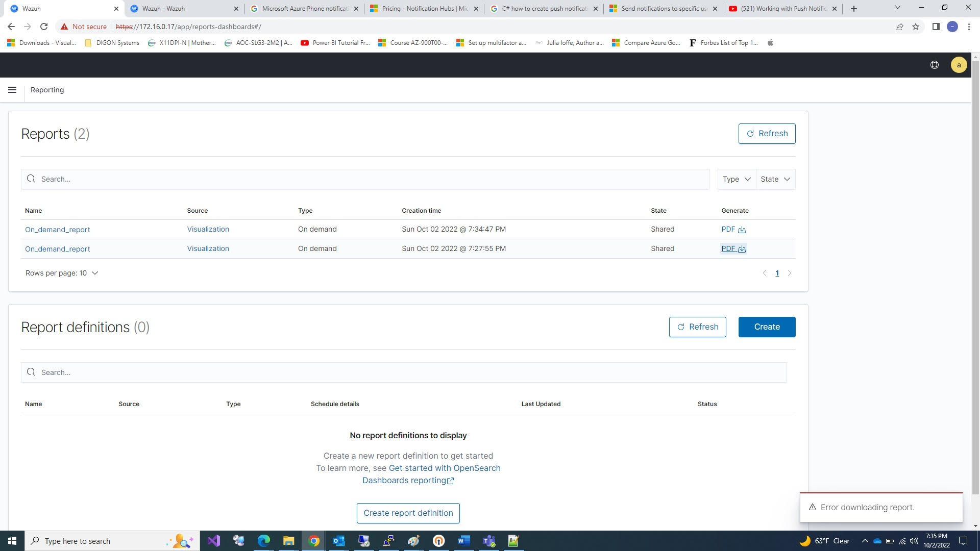This screenshot has height=551, width=980.
Task: Open the yellow user avatar "a" menu
Action: [x=959, y=65]
